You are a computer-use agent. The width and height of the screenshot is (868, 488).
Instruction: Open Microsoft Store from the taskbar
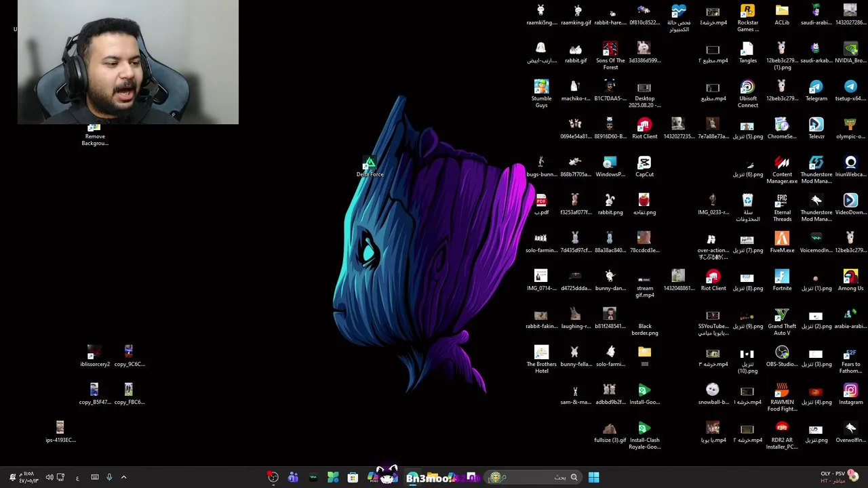[353, 477]
